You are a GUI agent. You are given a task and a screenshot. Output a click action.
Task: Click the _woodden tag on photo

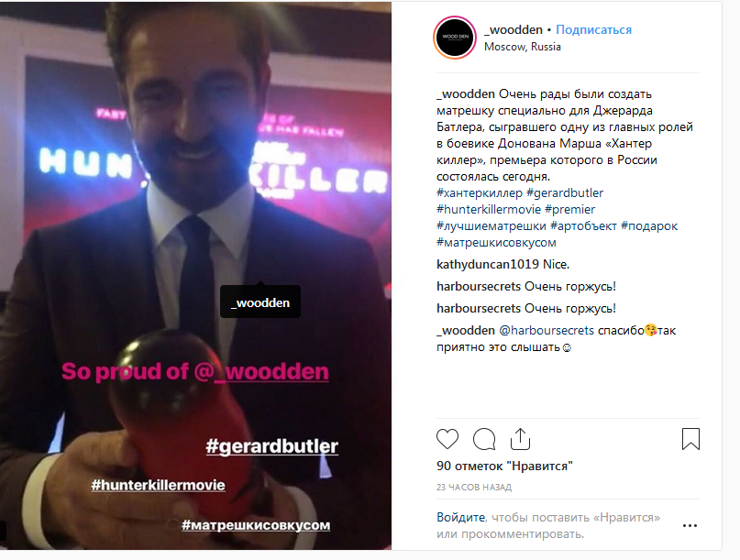pos(260,302)
